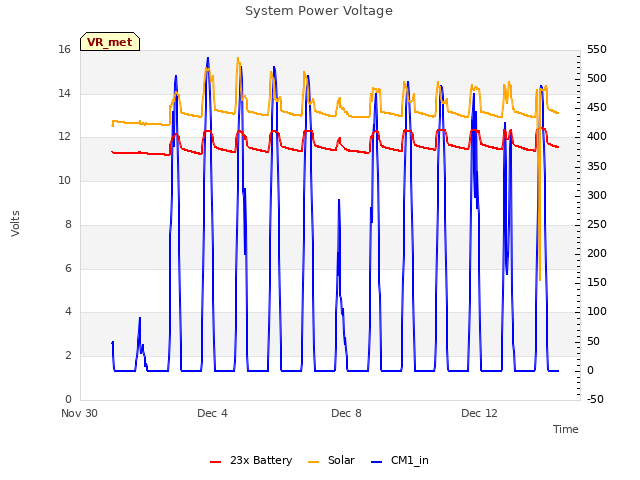The width and height of the screenshot is (640, 480).
Task: Click the 450 value on right axis
Action: click(597, 107)
